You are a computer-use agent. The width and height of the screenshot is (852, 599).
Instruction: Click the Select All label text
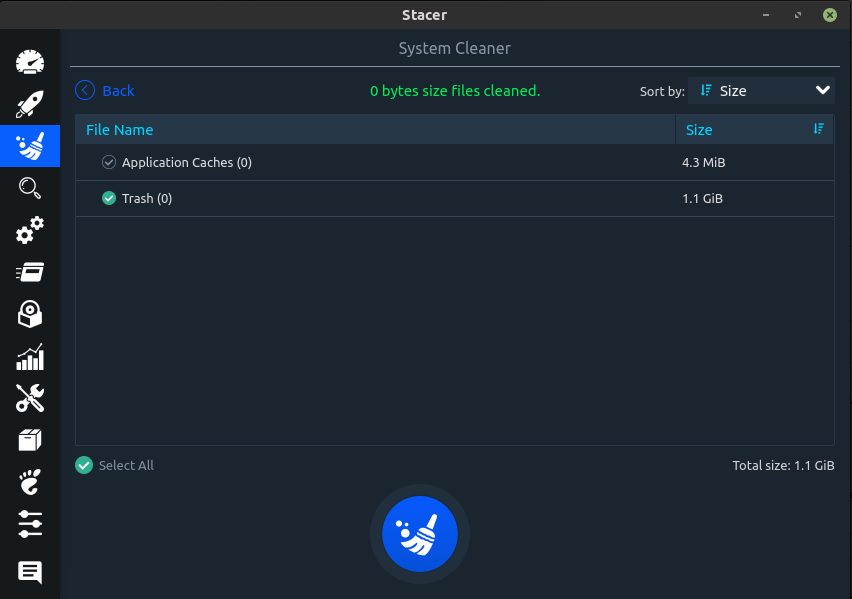pos(126,465)
